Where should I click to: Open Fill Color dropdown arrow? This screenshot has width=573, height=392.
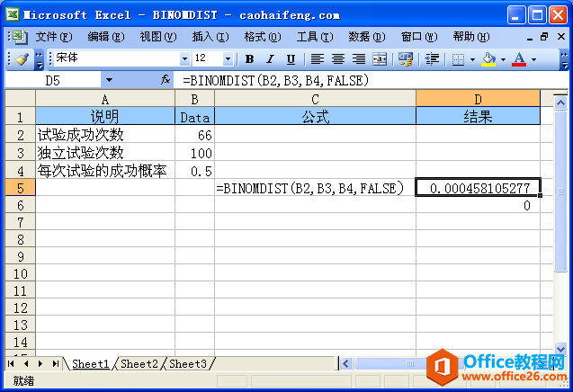503,59
